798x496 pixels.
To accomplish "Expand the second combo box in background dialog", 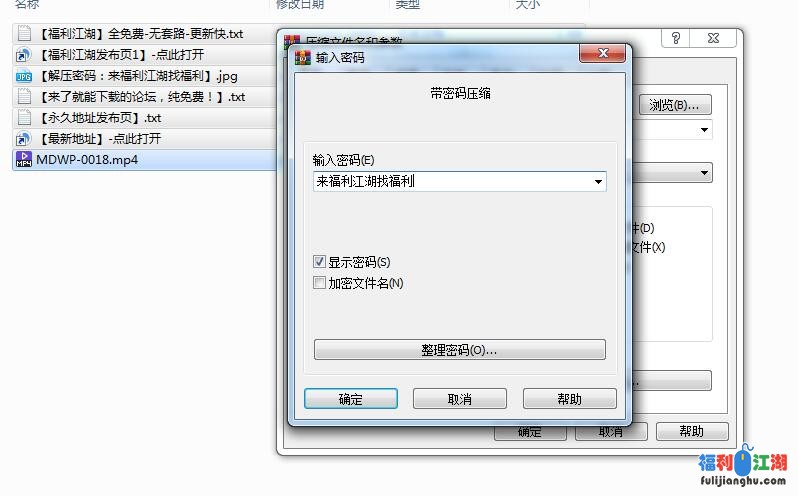I will pyautogui.click(x=704, y=172).
